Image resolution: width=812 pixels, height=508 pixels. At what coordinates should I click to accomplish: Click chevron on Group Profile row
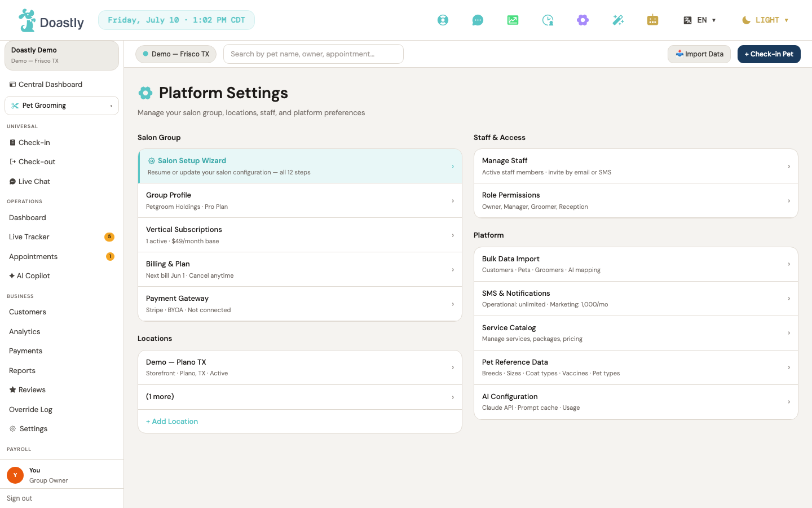coord(453,201)
